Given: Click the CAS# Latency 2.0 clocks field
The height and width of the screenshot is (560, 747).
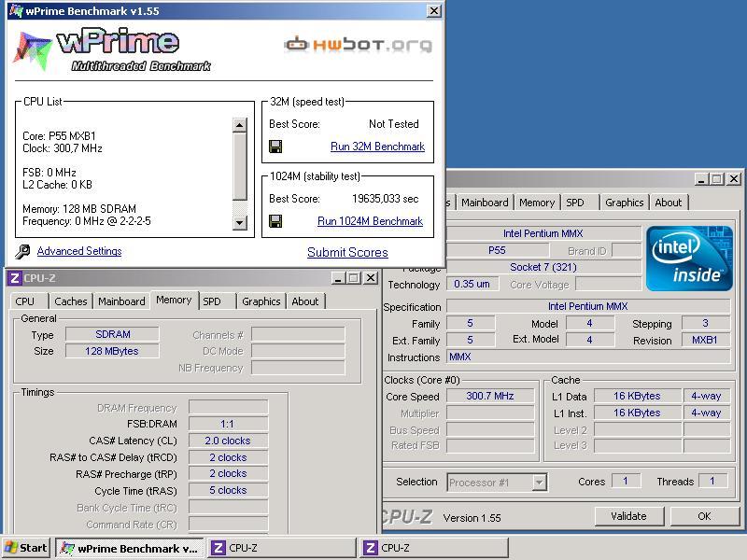Looking at the screenshot, I should pos(228,441).
